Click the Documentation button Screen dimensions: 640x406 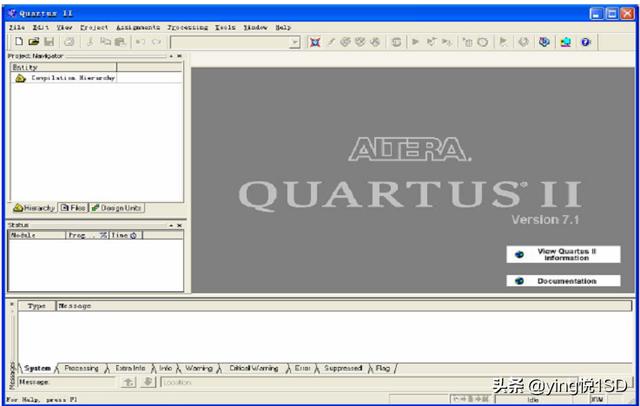tap(563, 281)
